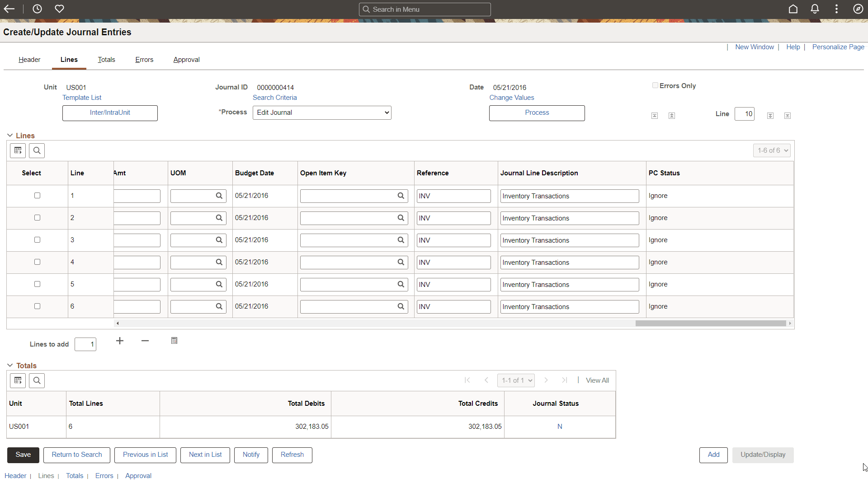Switch to the Errors tab

[x=144, y=60]
